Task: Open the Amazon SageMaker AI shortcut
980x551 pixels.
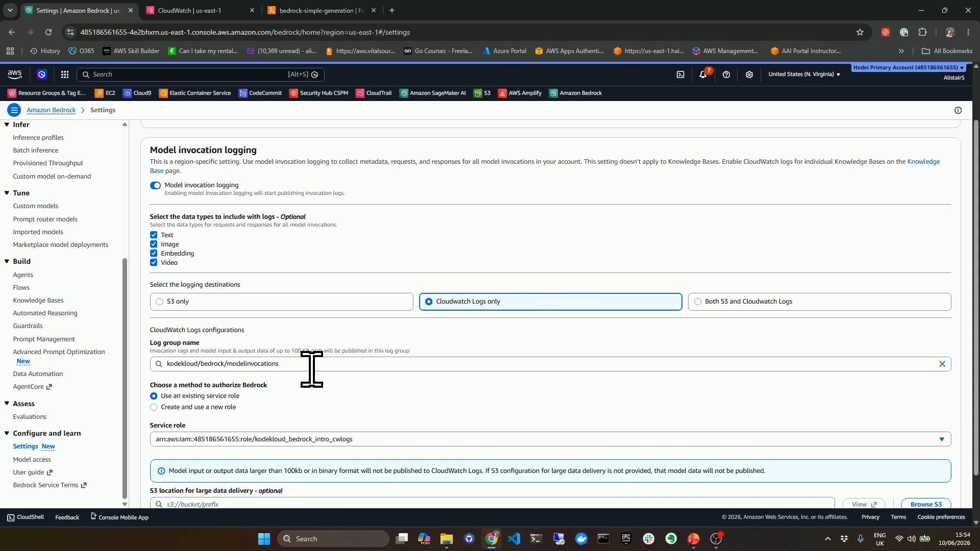Action: pyautogui.click(x=432, y=93)
